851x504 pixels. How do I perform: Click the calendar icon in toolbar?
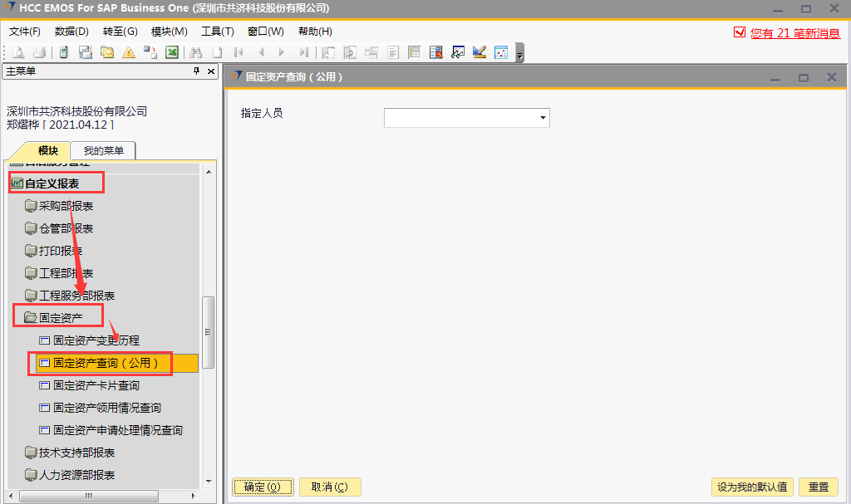coord(501,52)
